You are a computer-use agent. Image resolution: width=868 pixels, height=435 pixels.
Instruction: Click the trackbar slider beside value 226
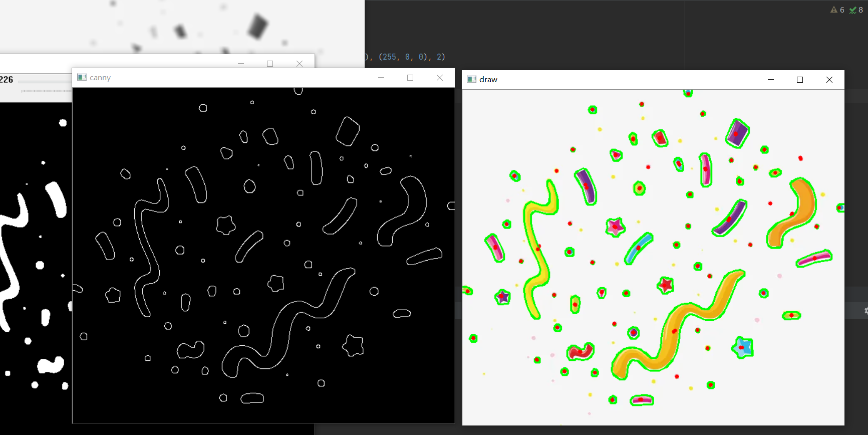click(45, 81)
